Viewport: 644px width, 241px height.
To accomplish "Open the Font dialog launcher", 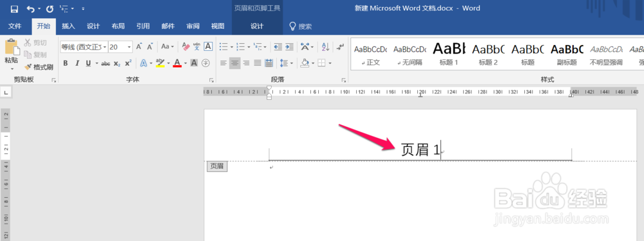I will click(x=211, y=80).
